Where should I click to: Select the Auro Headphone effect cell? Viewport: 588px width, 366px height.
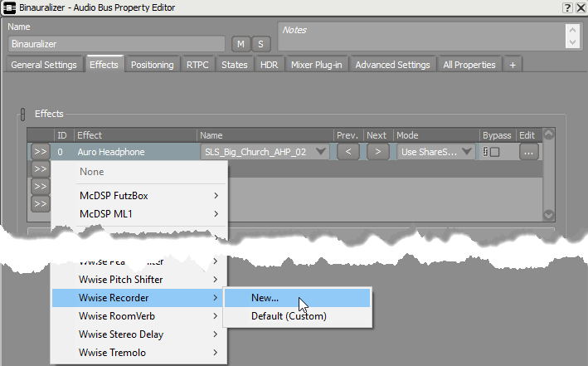click(x=136, y=152)
